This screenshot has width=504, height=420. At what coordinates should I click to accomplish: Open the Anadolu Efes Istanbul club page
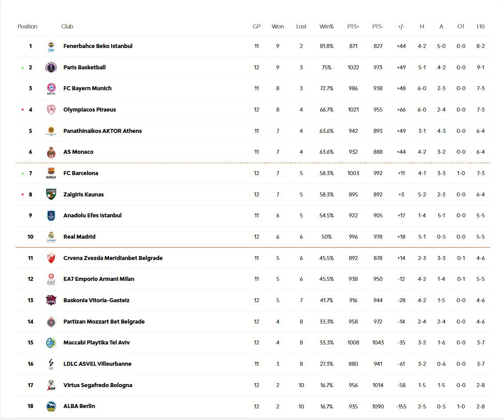pyautogui.click(x=92, y=216)
